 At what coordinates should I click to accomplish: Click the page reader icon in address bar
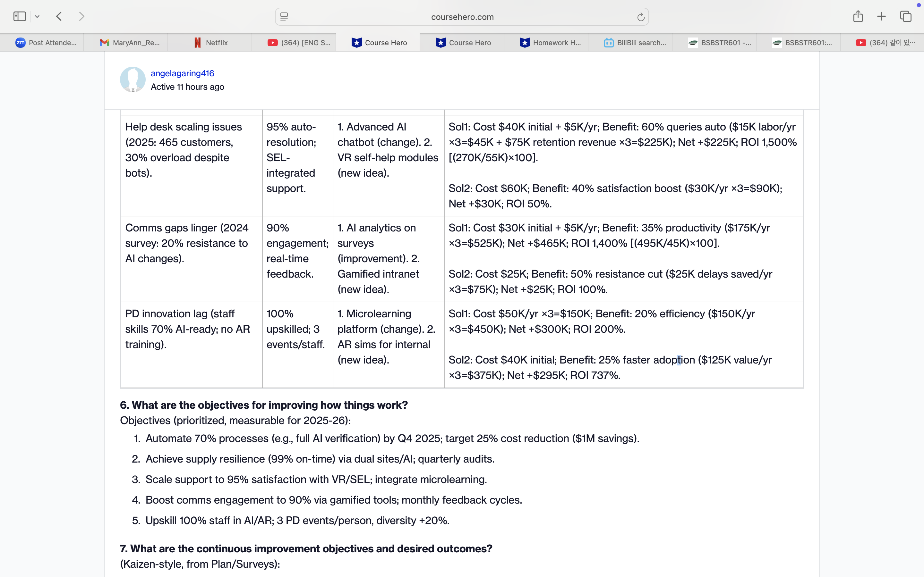pyautogui.click(x=284, y=17)
